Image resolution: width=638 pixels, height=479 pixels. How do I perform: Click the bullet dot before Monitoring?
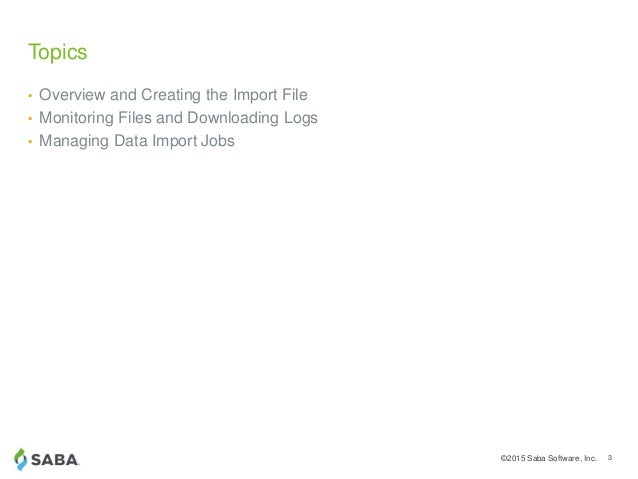pyautogui.click(x=30, y=119)
